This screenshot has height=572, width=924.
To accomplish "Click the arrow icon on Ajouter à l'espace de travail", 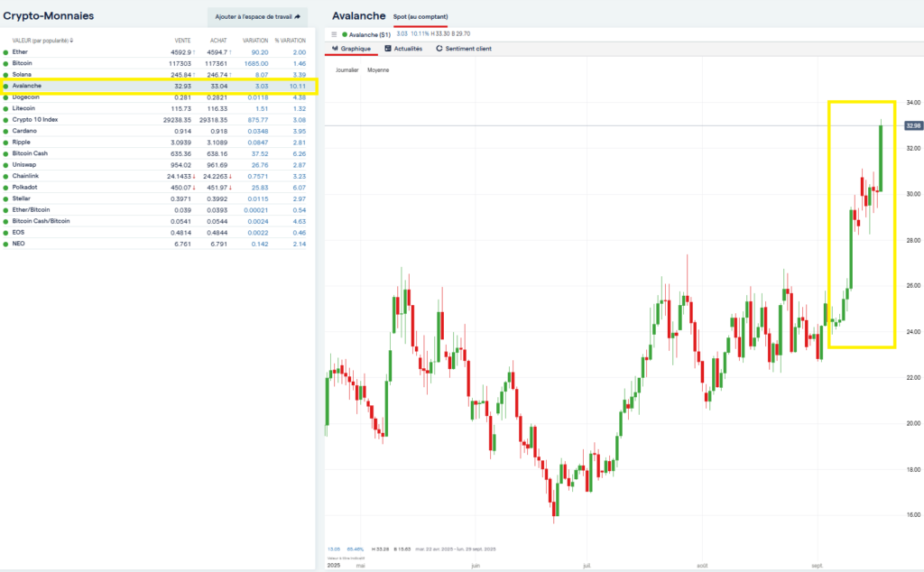I will tap(298, 16).
